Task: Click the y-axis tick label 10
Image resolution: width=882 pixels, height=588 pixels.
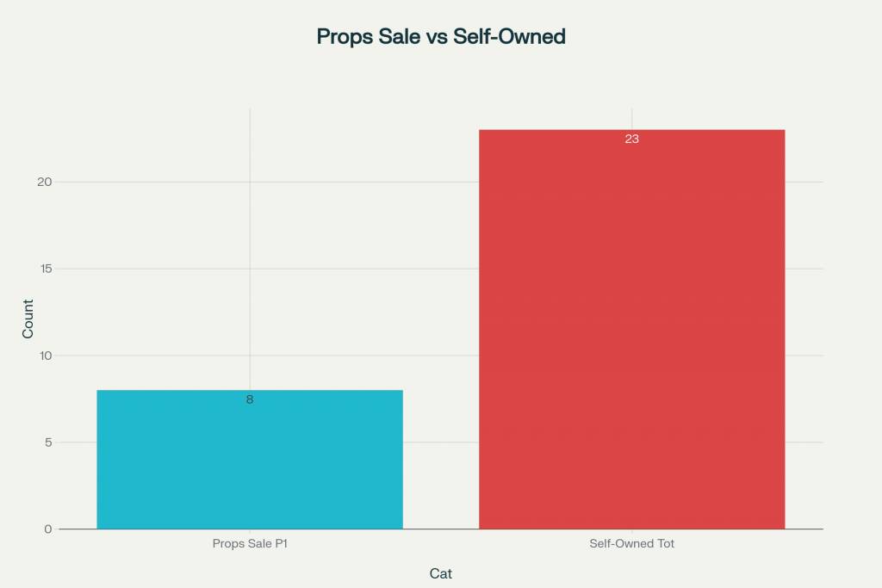Action: coord(45,356)
